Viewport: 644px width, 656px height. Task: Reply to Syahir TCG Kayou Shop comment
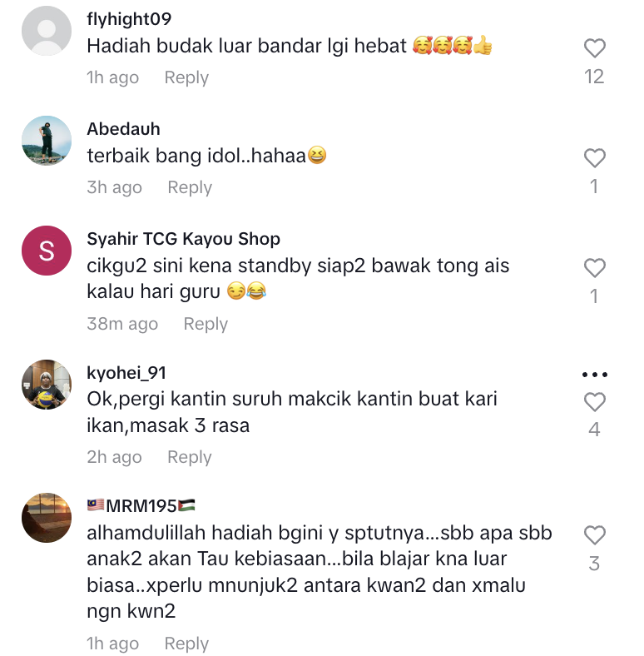206,324
